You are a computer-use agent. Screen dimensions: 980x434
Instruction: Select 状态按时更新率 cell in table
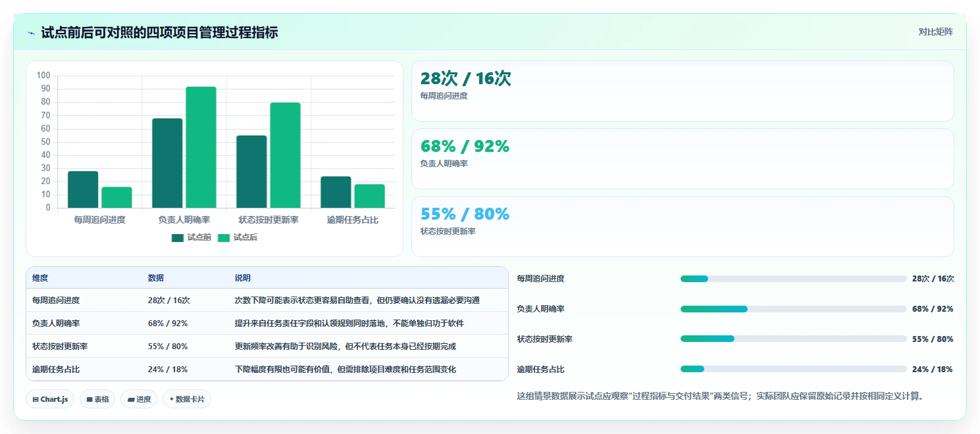click(60, 346)
